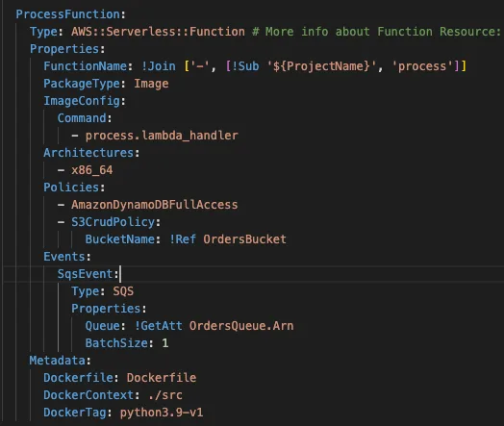This screenshot has height=426, width=504.
Task: Click the S3CrudPolicy key
Action: tap(113, 222)
